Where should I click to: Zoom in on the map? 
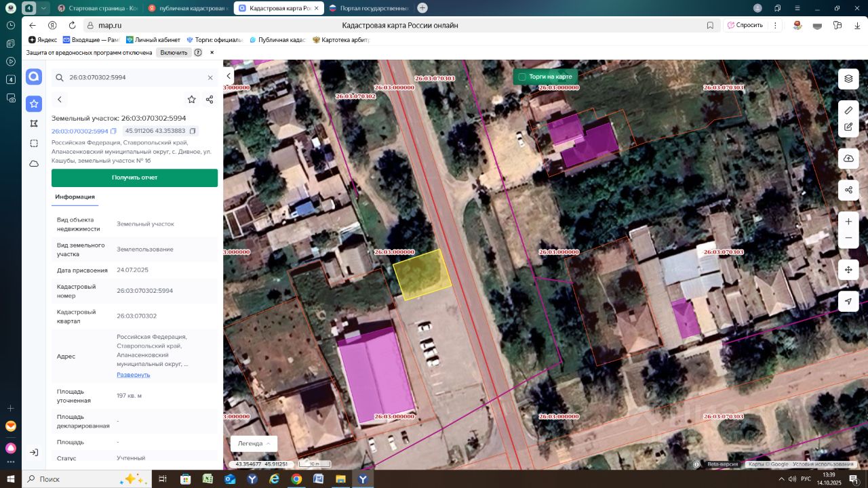point(848,222)
